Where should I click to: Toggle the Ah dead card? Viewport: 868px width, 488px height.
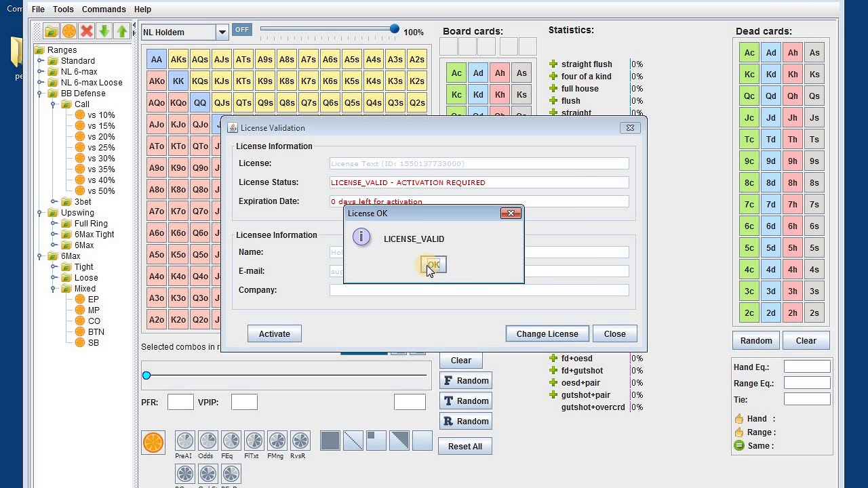793,53
